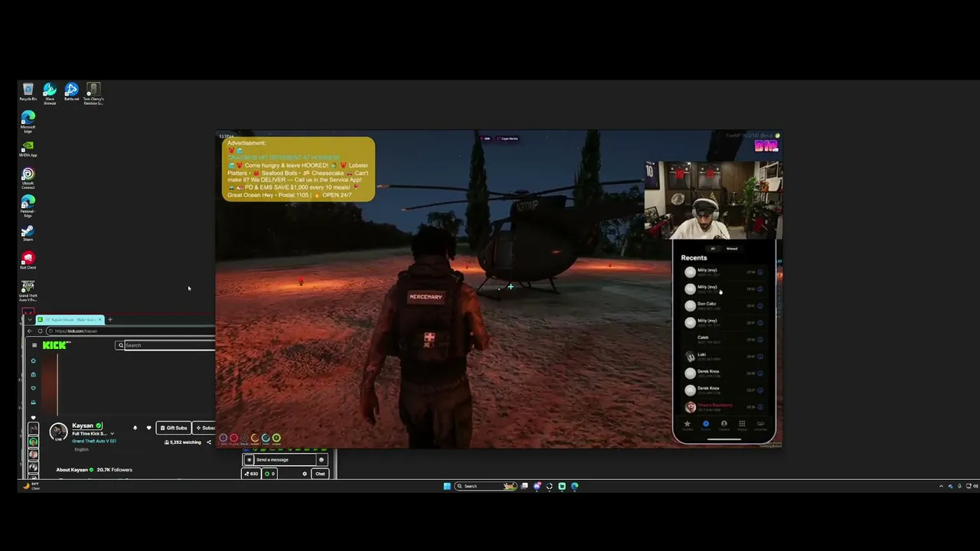Click the 5,252 watching viewer count
Viewport: 980px width, 551px height.
pyautogui.click(x=183, y=442)
